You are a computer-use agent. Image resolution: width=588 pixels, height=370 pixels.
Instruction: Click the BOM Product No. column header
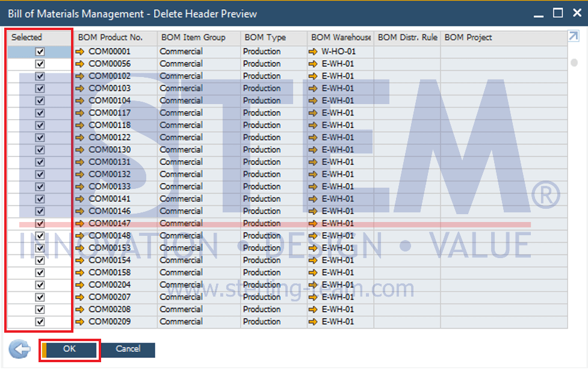[110, 37]
